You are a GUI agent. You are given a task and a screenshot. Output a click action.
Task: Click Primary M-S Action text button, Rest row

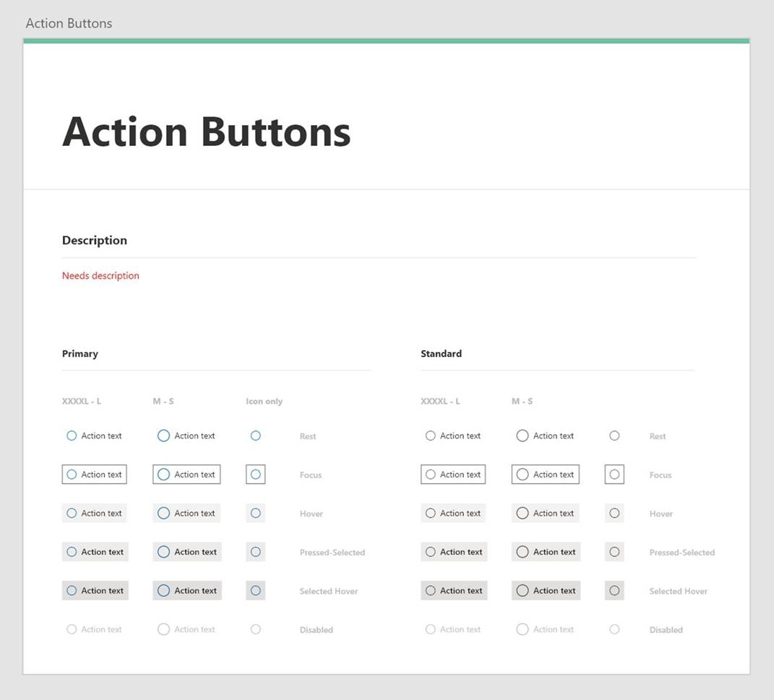[186, 436]
